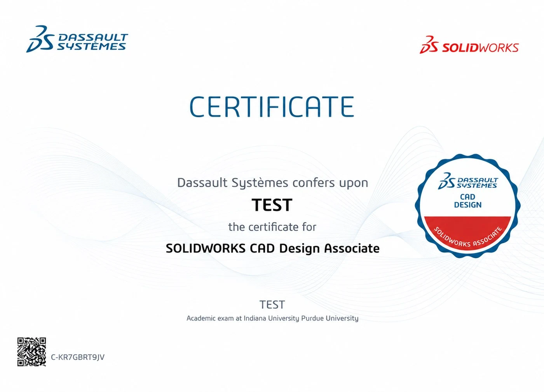Select the certificate ID C-KR7GBRT9JV
Viewport: 544px width, 392px height.
point(78,357)
